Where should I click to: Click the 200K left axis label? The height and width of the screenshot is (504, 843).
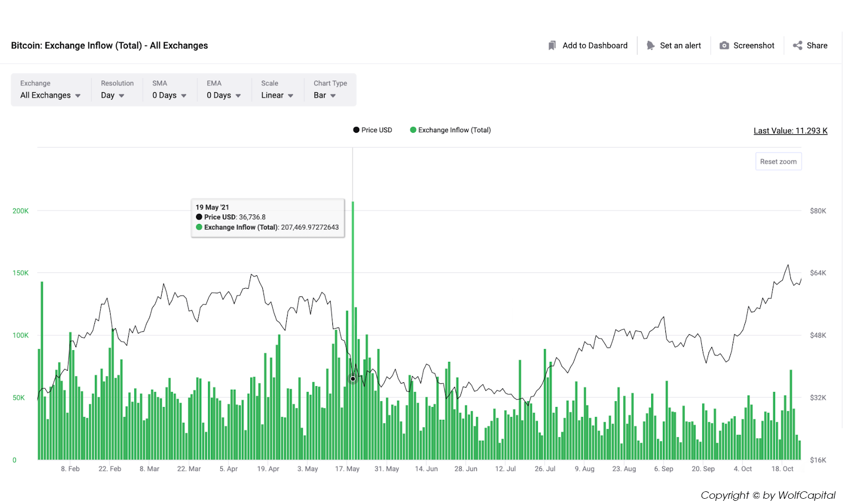tap(21, 211)
